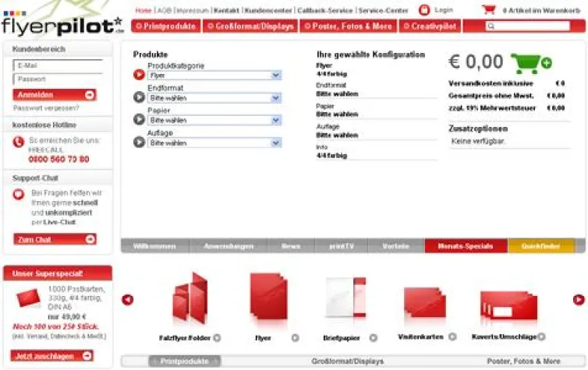
Task: Click the previous arrow of product carousel
Action: pos(128,300)
